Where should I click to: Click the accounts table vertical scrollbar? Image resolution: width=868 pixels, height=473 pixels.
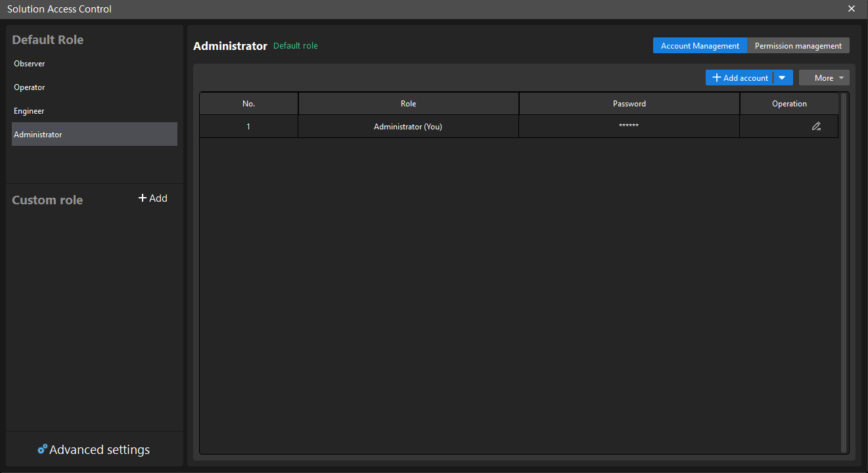pyautogui.click(x=844, y=272)
